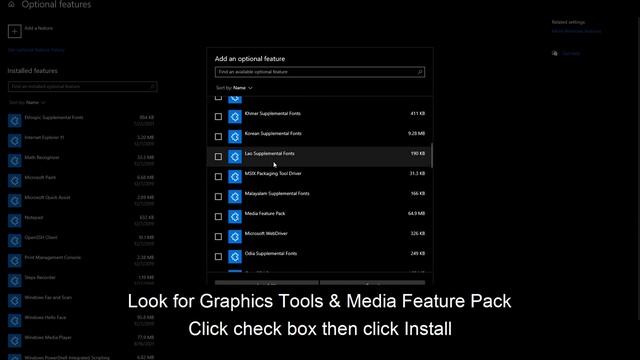The image size is (640, 360).
Task: Click the Windows Fax and Scan icon
Action: click(15, 300)
